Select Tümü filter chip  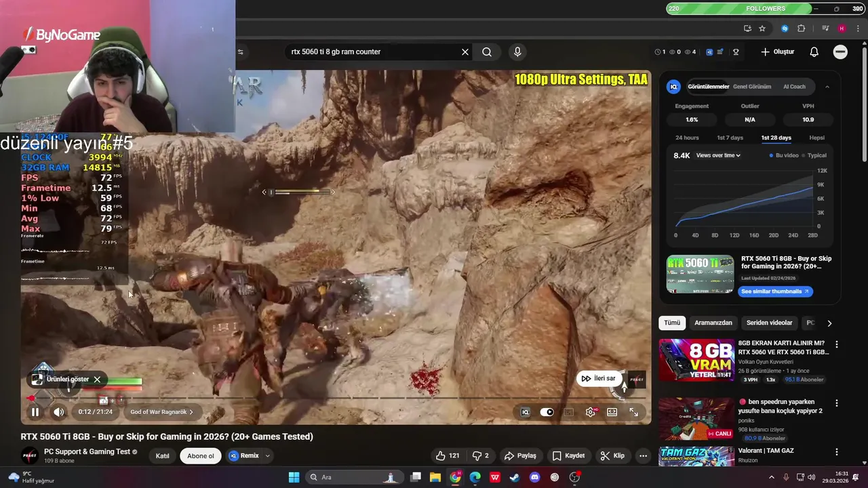pyautogui.click(x=672, y=323)
